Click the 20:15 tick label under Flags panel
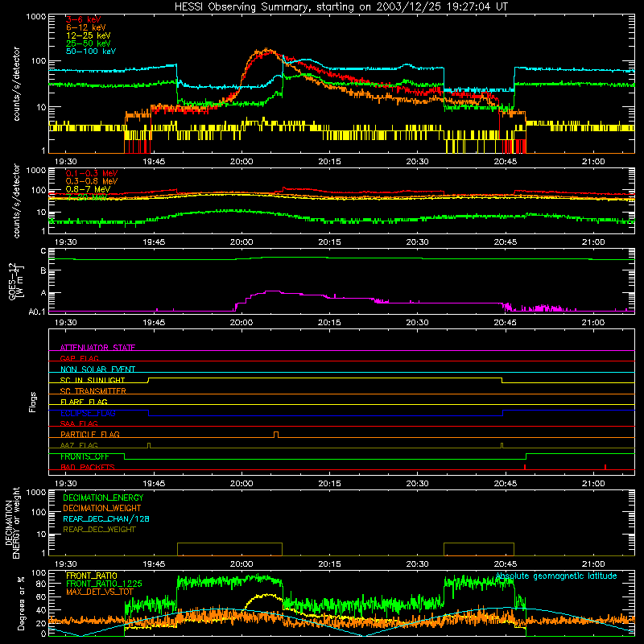This screenshot has width=644, height=644. 329,484
